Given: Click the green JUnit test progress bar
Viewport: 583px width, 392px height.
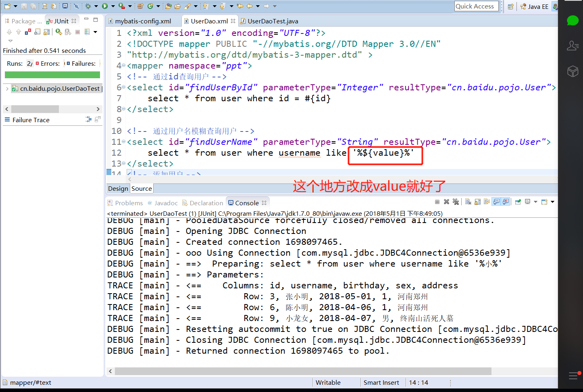Looking at the screenshot, I should [x=52, y=75].
